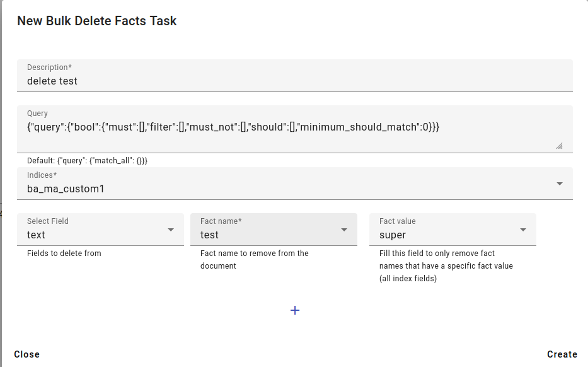Click the Create button

click(x=562, y=354)
